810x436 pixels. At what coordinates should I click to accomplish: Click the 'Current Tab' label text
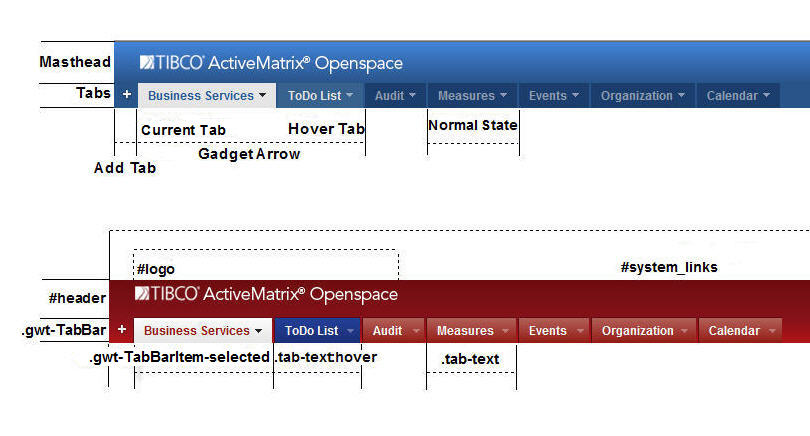click(x=183, y=130)
